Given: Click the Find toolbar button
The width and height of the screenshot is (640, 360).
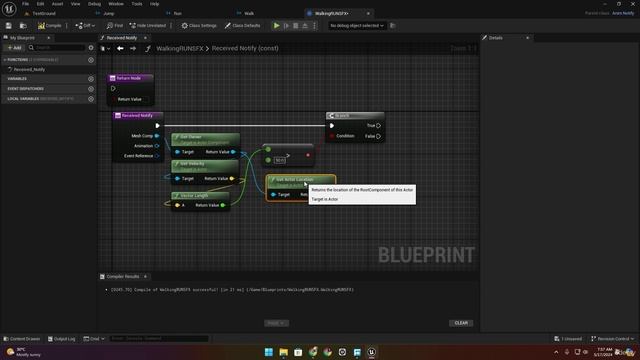Looking at the screenshot, I should pos(115,26).
